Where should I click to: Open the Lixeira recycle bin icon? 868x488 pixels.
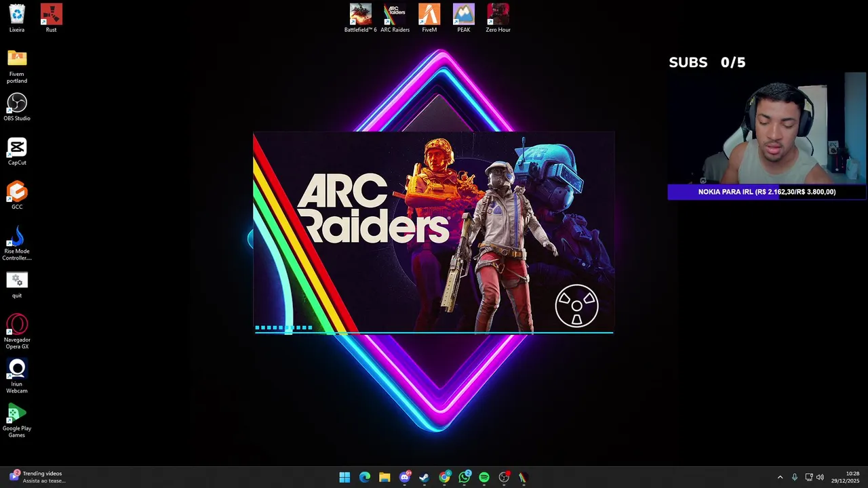coord(17,18)
